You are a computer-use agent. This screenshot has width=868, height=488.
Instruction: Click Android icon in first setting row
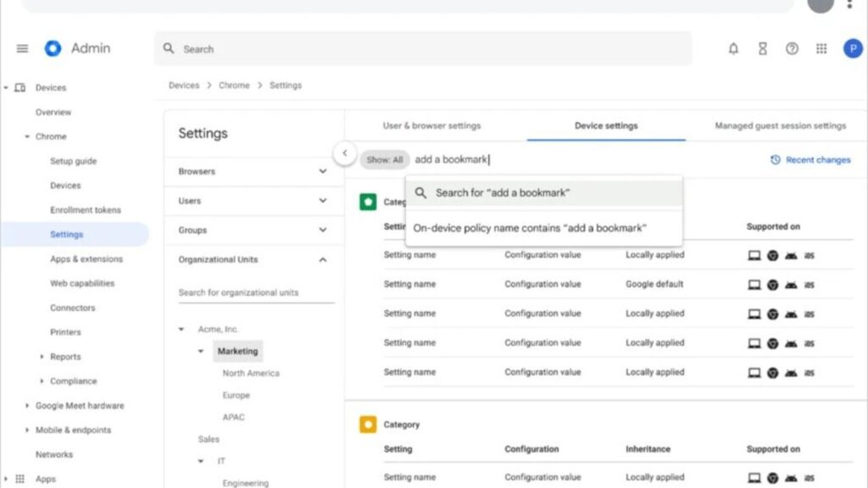pyautogui.click(x=791, y=255)
